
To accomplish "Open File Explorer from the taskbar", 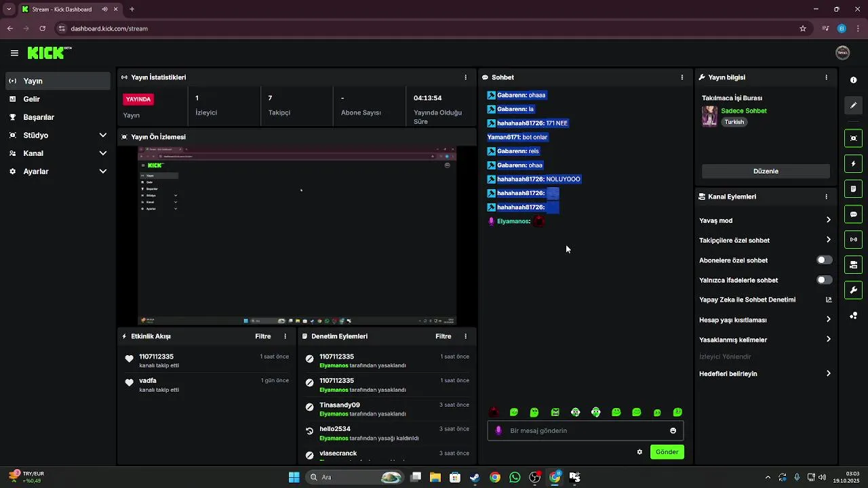I will tap(435, 477).
